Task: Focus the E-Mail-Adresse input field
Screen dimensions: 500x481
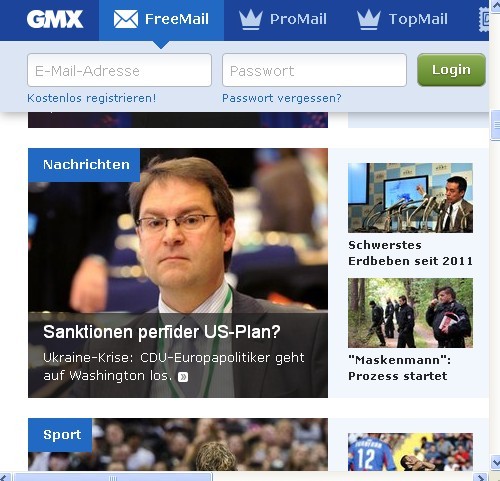Action: pos(119,70)
